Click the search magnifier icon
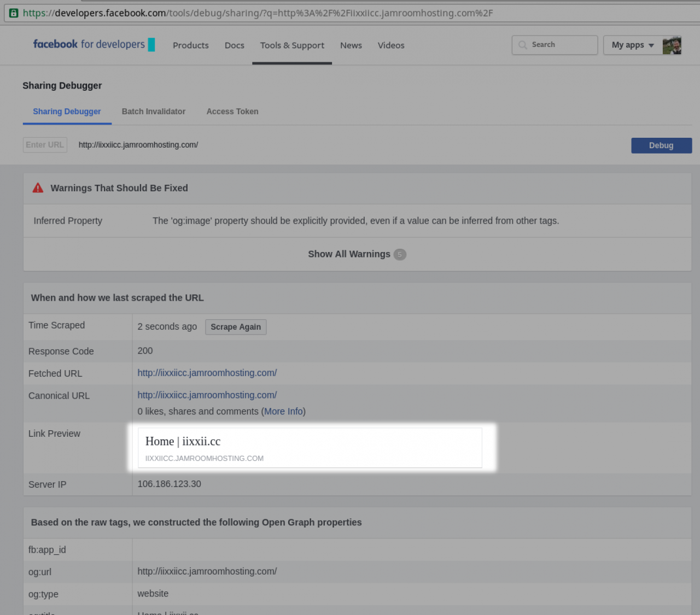Screen dimensions: 700x615 [x=523, y=45]
